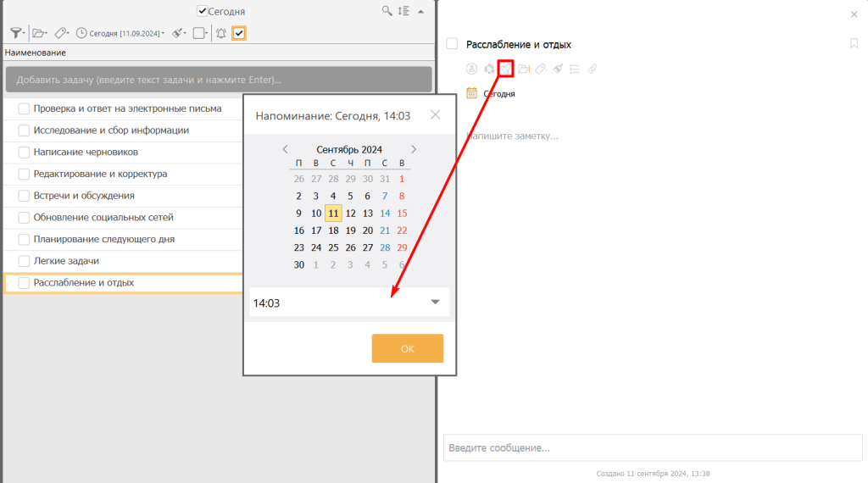Go to next month in calendar
This screenshot has width=868, height=483.
pos(413,149)
